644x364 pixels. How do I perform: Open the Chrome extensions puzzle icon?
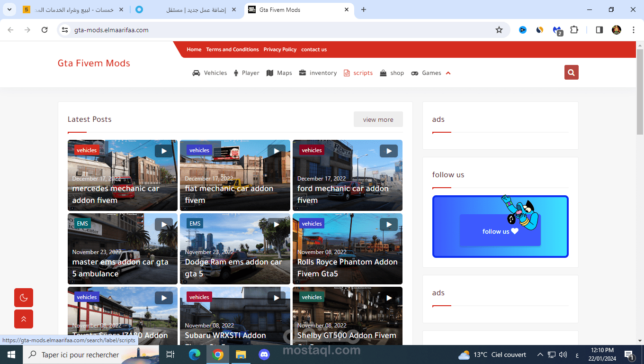pos(574,30)
